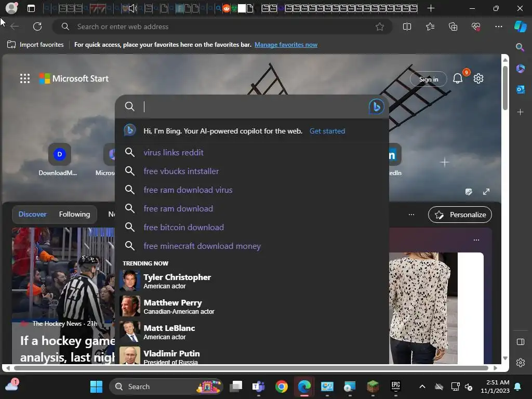Click the Bing chat icon in search box
Viewport: 532px width, 399px height.
pyautogui.click(x=376, y=107)
